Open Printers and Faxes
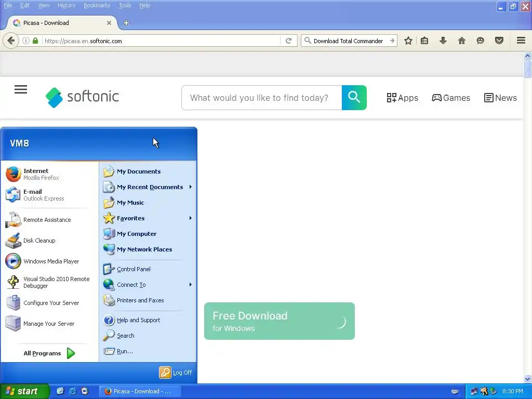This screenshot has width=532, height=399. 148,300
